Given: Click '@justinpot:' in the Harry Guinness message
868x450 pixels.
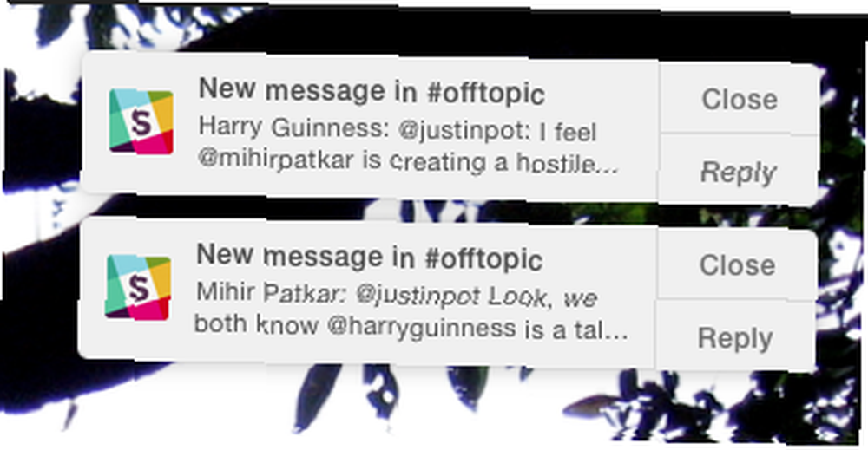Looking at the screenshot, I should [x=464, y=131].
